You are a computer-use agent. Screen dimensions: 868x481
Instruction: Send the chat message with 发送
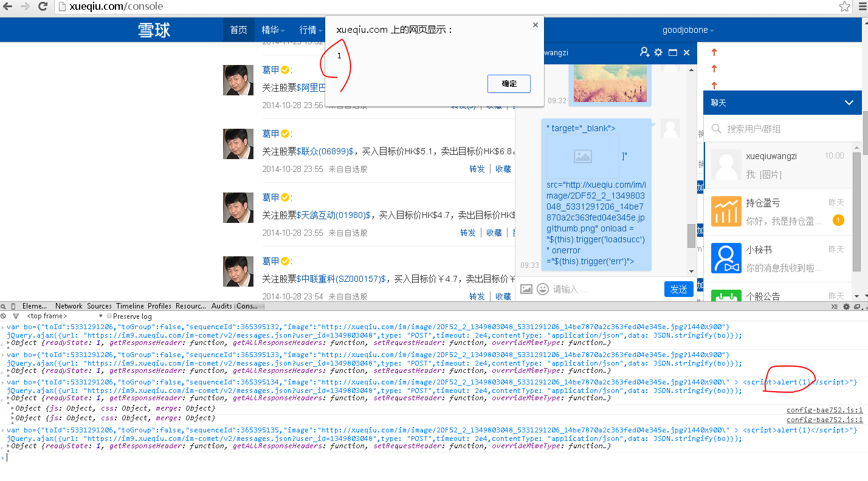[x=679, y=289]
